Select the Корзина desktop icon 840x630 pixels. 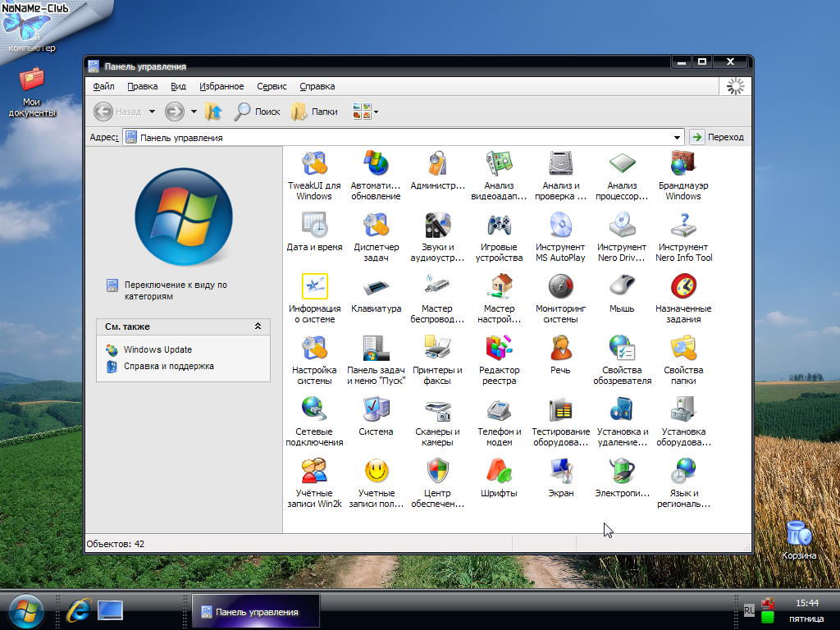(799, 540)
